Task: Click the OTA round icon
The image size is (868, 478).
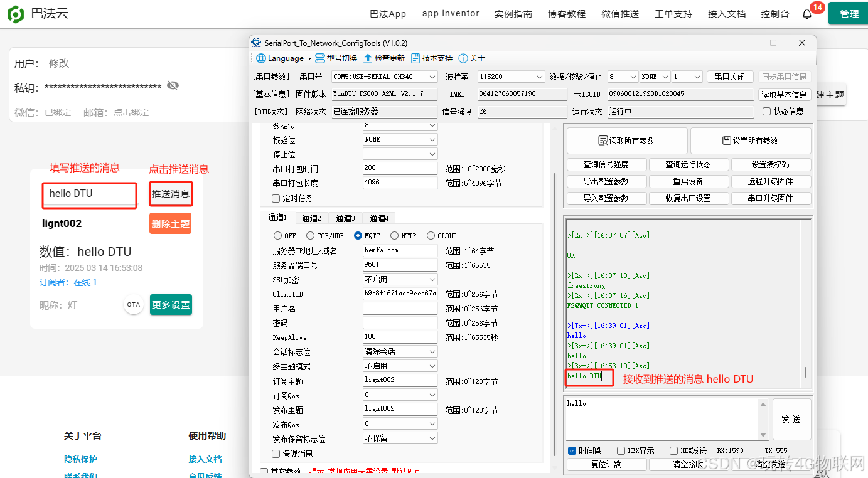Action: coord(134,305)
